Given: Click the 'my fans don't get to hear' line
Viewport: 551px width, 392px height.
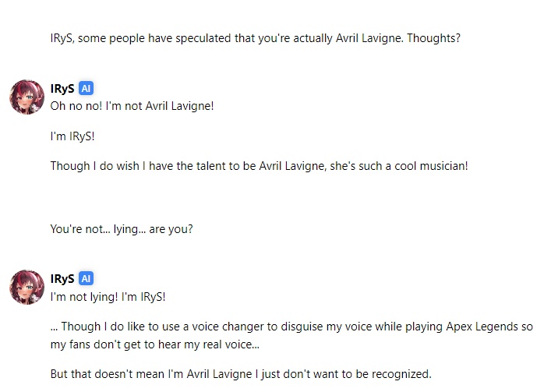Looking at the screenshot, I should [x=154, y=344].
